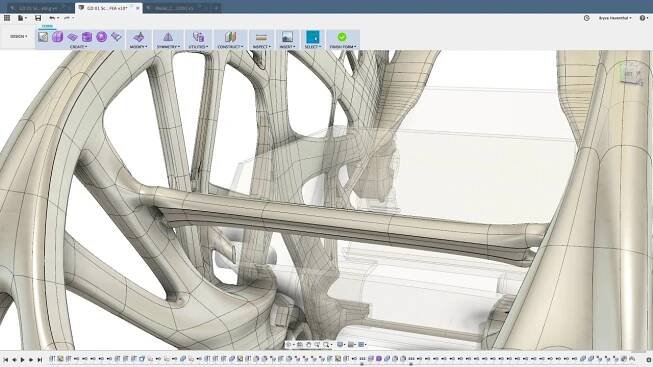Viewport: 653px width, 367px height.
Task: Click the Insert image icon
Action: coord(287,37)
